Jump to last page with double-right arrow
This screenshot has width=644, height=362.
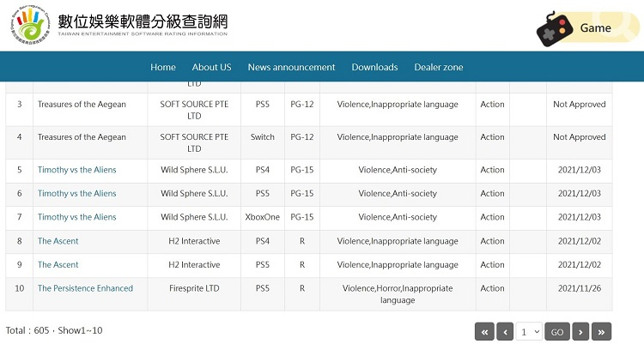point(601,332)
